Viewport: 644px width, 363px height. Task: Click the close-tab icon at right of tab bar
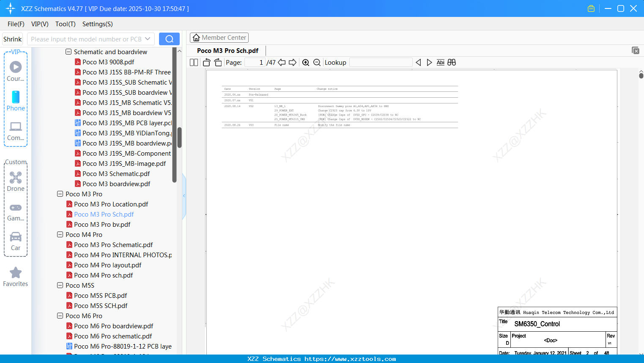636,50
